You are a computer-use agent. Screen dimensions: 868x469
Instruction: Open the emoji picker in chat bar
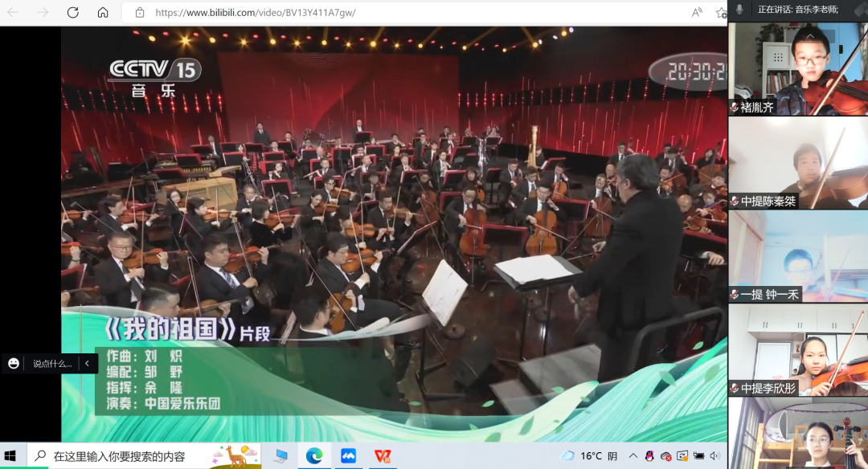click(x=14, y=364)
